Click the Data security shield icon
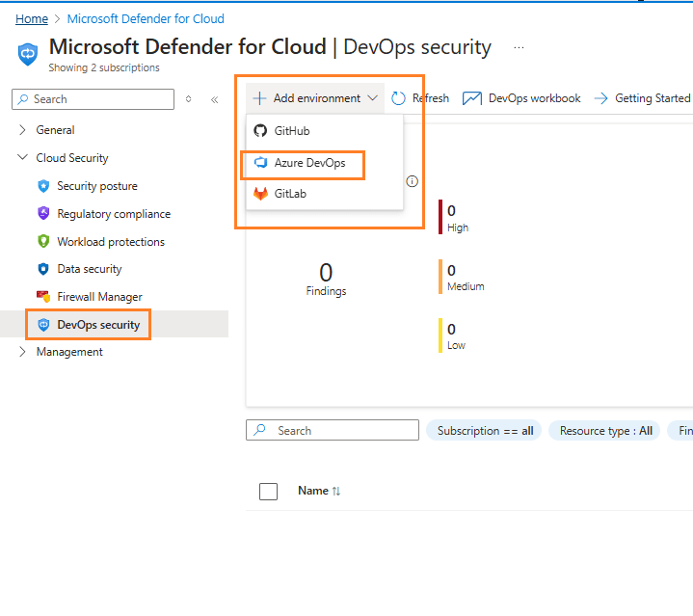The width and height of the screenshot is (693, 616). point(42,269)
